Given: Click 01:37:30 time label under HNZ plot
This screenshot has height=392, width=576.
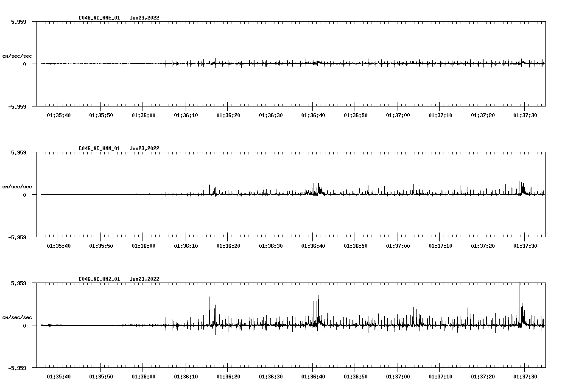Looking at the screenshot, I should 525,377.
